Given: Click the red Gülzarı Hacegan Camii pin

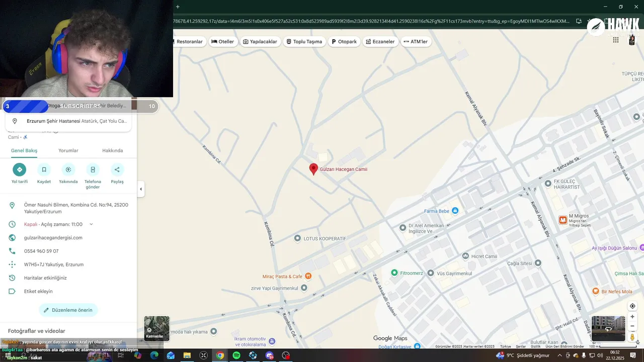Looking at the screenshot, I should coord(313,169).
